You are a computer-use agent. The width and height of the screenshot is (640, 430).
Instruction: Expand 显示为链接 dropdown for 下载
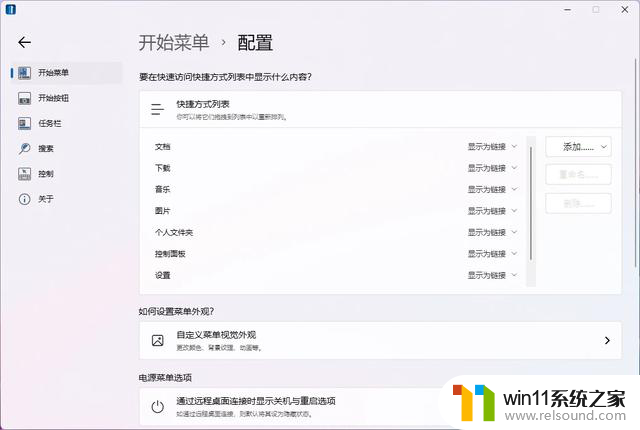492,168
